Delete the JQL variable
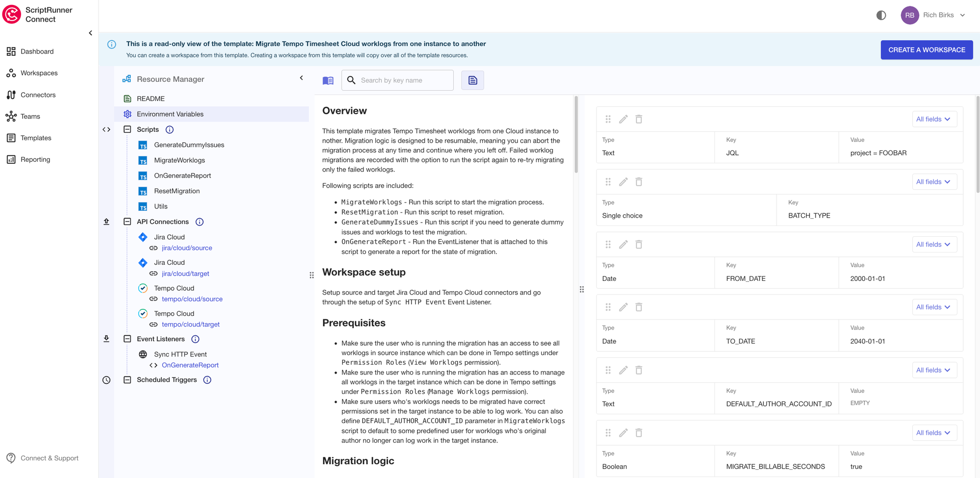The width and height of the screenshot is (980, 478). click(x=639, y=119)
